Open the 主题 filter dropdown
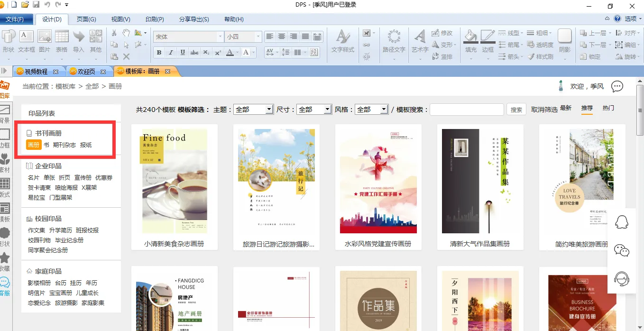 tap(253, 110)
